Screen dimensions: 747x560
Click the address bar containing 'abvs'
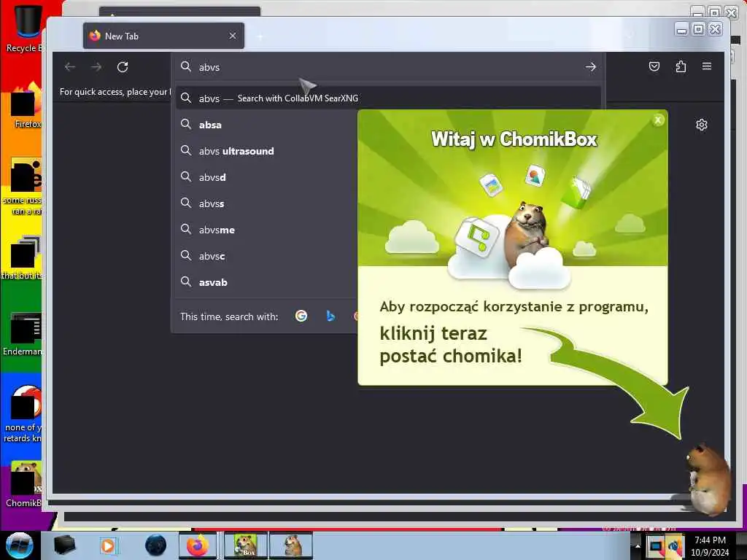point(388,67)
